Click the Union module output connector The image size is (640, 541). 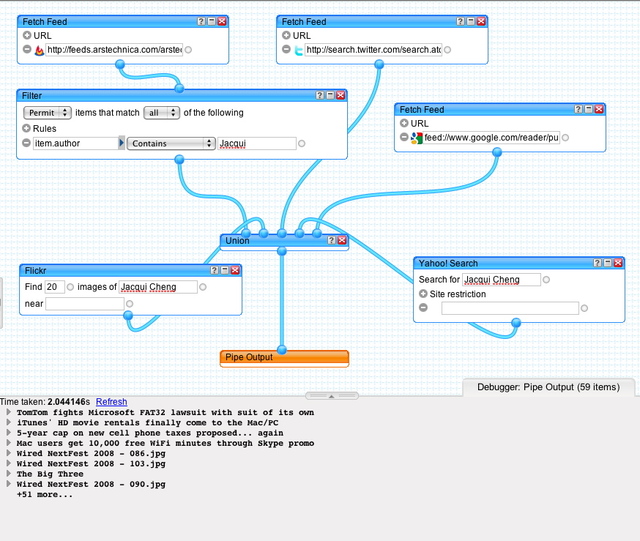282,251
